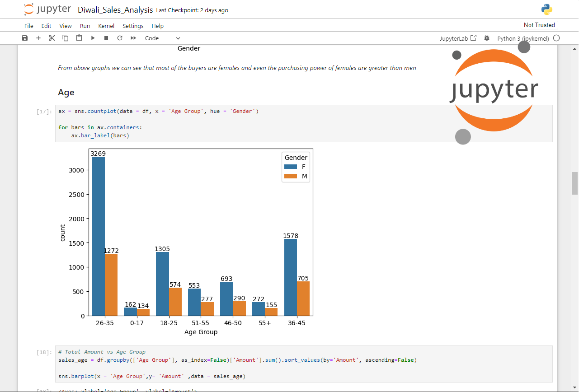Open notebook in JupyterLab link
Image resolution: width=579 pixels, height=392 pixels.
coord(458,38)
